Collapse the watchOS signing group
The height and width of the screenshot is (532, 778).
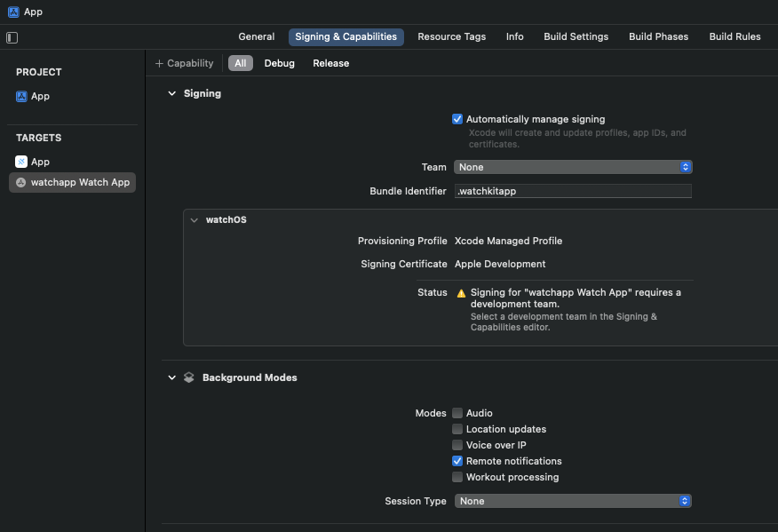point(194,220)
